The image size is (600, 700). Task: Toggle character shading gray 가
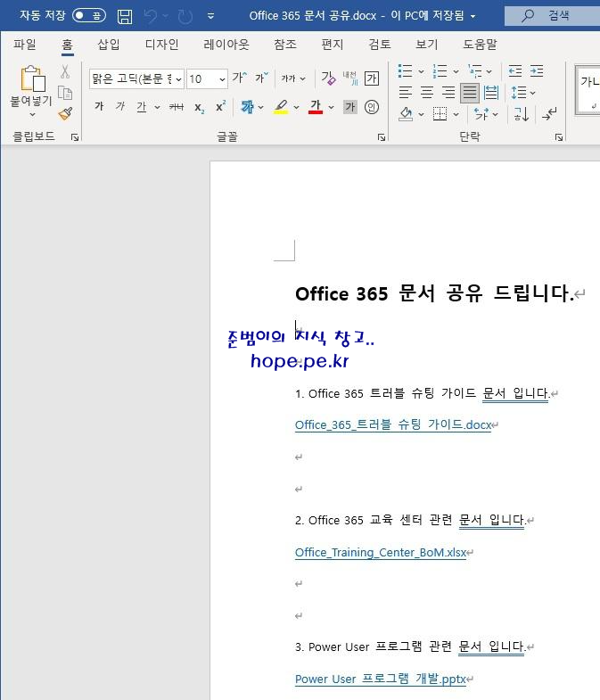pyautogui.click(x=350, y=107)
